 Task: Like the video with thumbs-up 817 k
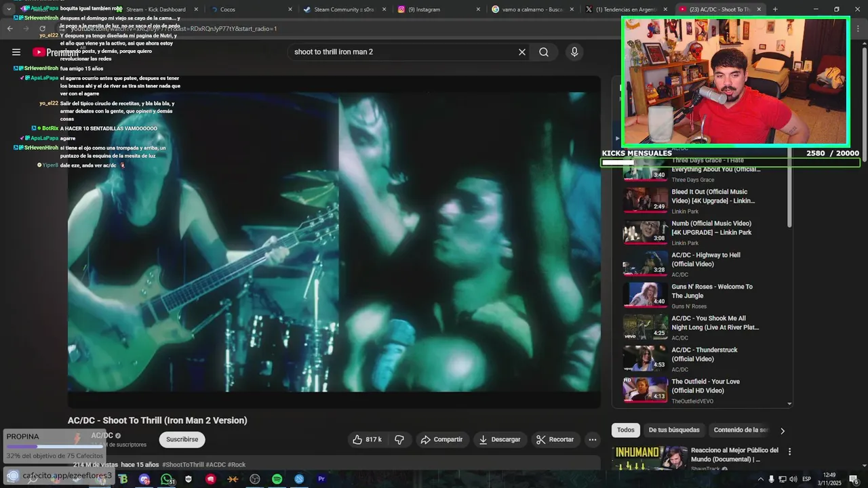[367, 440]
